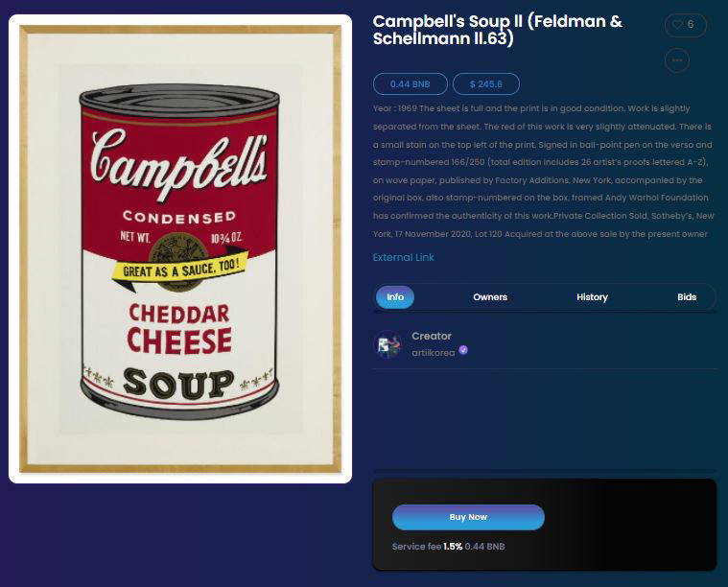Click the Campbell's Soup artwork image
The image size is (728, 587).
(180, 249)
